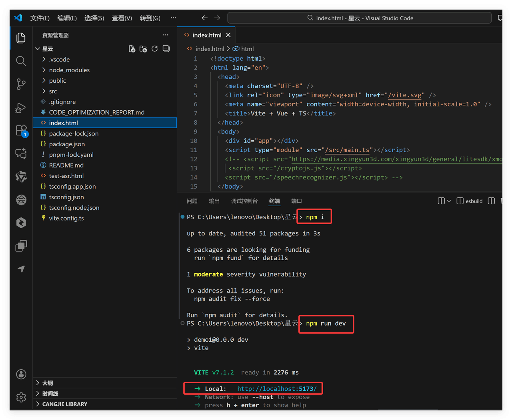The width and height of the screenshot is (512, 420).
Task: Click the hexagon extension icon in activity bar
Action: [x=21, y=223]
